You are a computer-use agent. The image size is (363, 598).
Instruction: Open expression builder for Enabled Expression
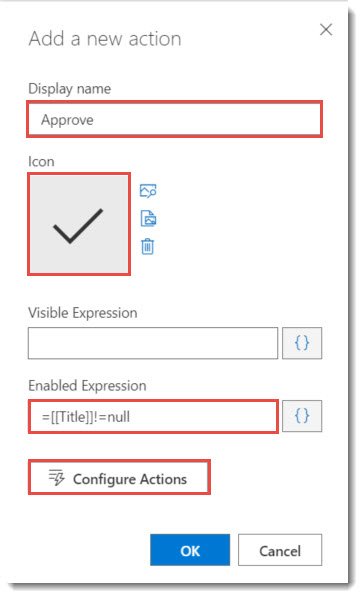(x=302, y=416)
